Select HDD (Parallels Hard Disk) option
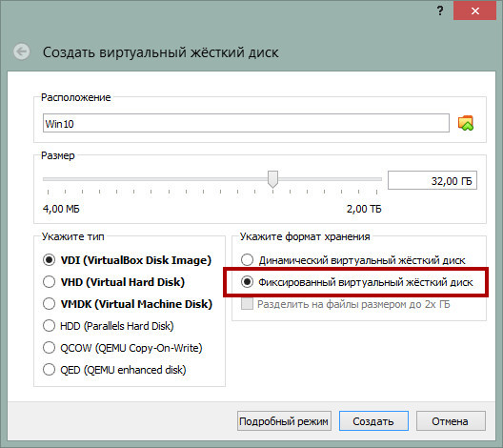 50,326
